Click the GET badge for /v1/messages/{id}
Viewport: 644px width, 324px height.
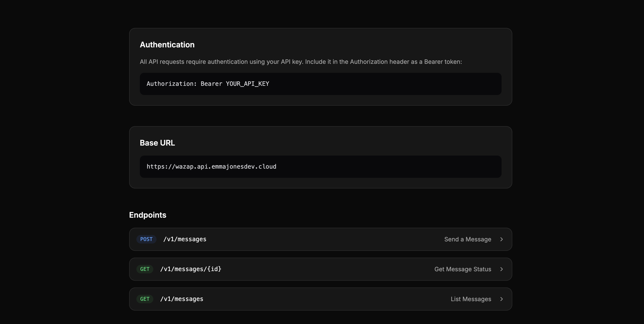[x=145, y=269]
